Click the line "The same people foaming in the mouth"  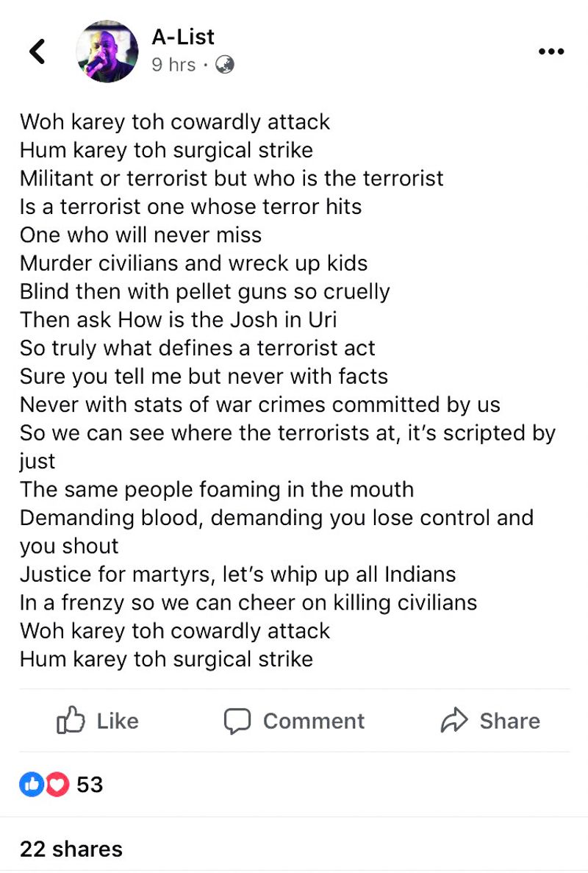coord(217,489)
